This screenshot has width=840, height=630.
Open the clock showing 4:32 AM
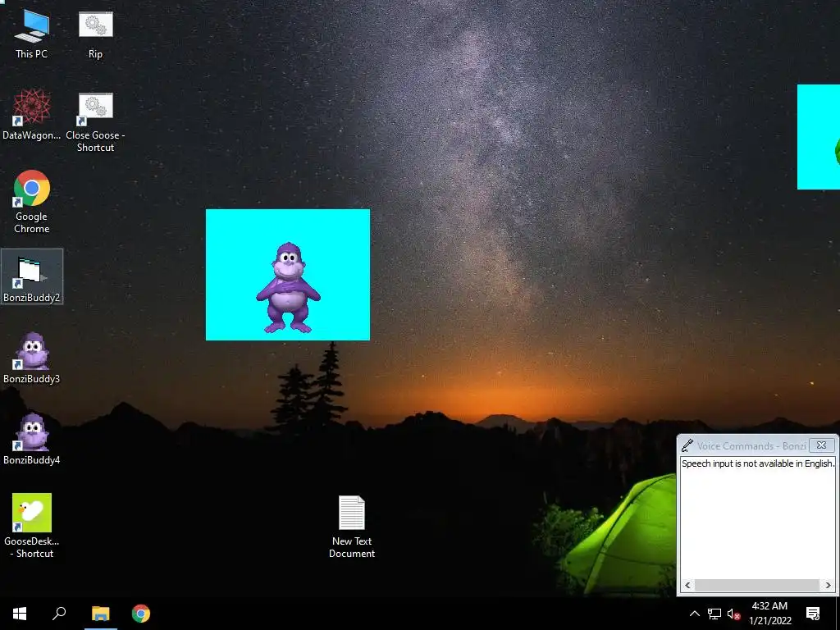point(769,614)
